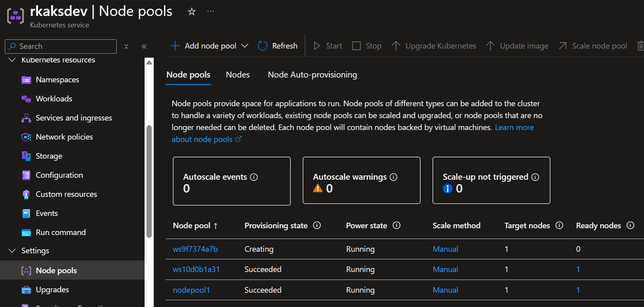This screenshot has height=307, width=644.
Task: Collapse the Settings section
Action: pos(12,251)
